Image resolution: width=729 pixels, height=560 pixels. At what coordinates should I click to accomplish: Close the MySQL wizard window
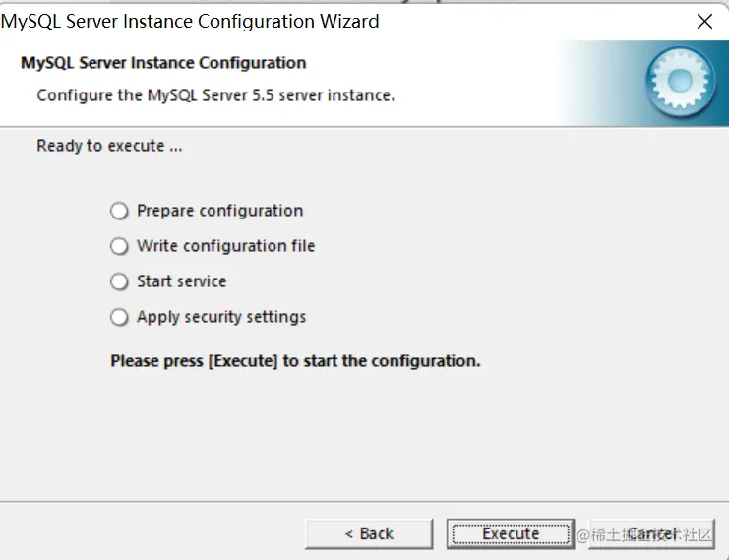tap(704, 21)
